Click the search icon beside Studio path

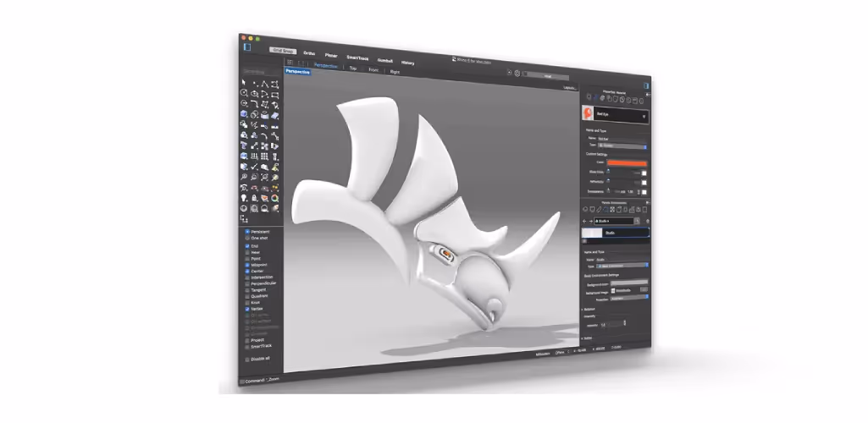click(637, 221)
